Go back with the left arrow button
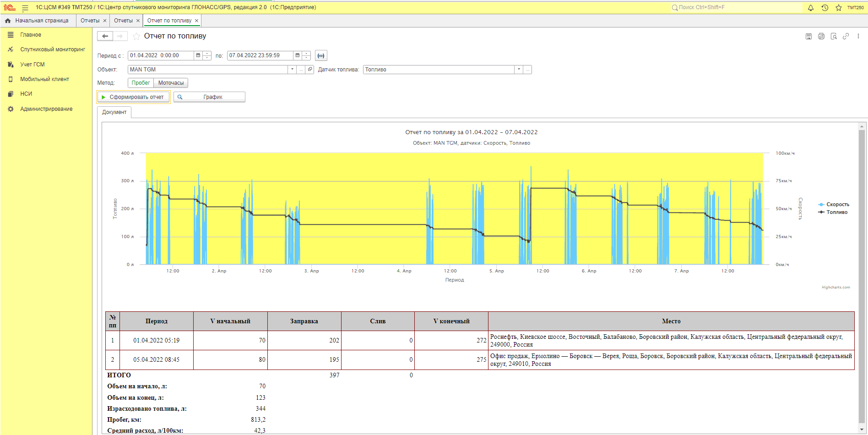The height and width of the screenshot is (435, 868). pos(105,36)
